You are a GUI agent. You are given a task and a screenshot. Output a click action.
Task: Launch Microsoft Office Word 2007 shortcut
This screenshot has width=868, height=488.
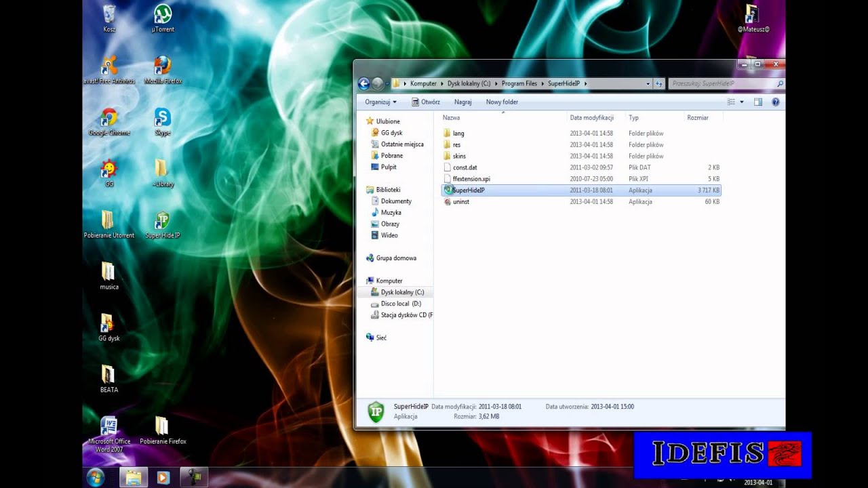[x=108, y=434]
